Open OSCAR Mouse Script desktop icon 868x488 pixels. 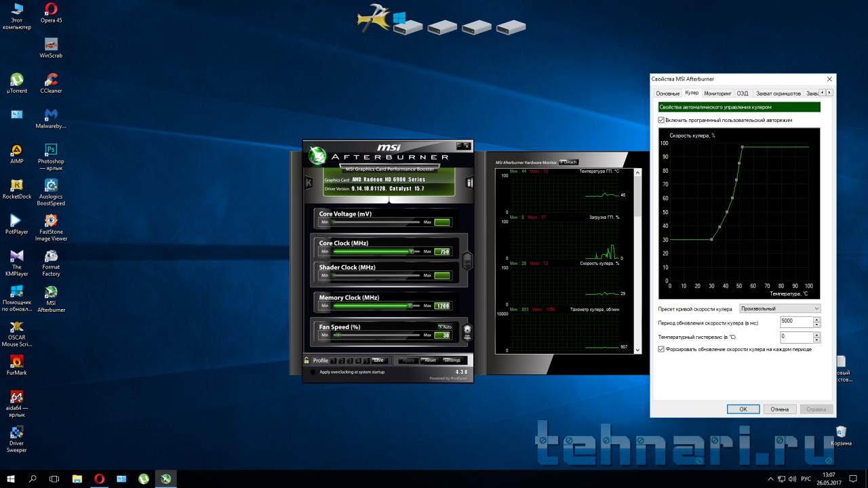pyautogui.click(x=17, y=333)
